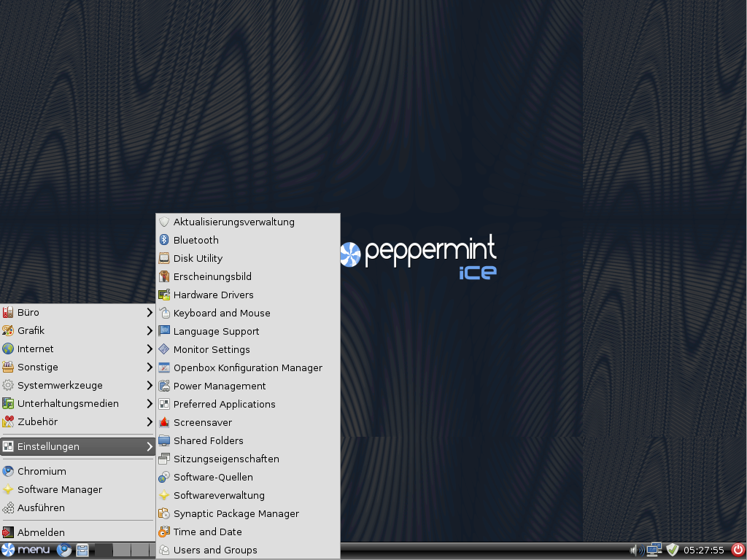Viewport: 747px width, 560px height.
Task: Mute audio via the speaker tray icon
Action: click(x=634, y=550)
